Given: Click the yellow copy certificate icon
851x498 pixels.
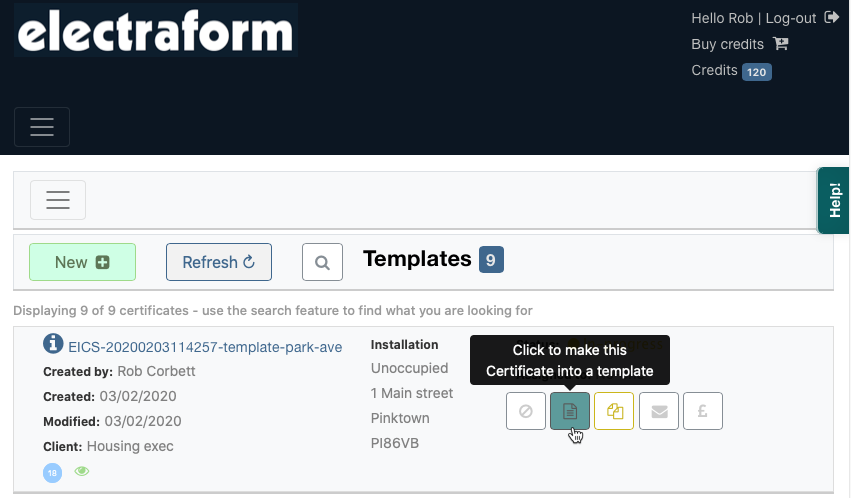Looking at the screenshot, I should (x=614, y=411).
